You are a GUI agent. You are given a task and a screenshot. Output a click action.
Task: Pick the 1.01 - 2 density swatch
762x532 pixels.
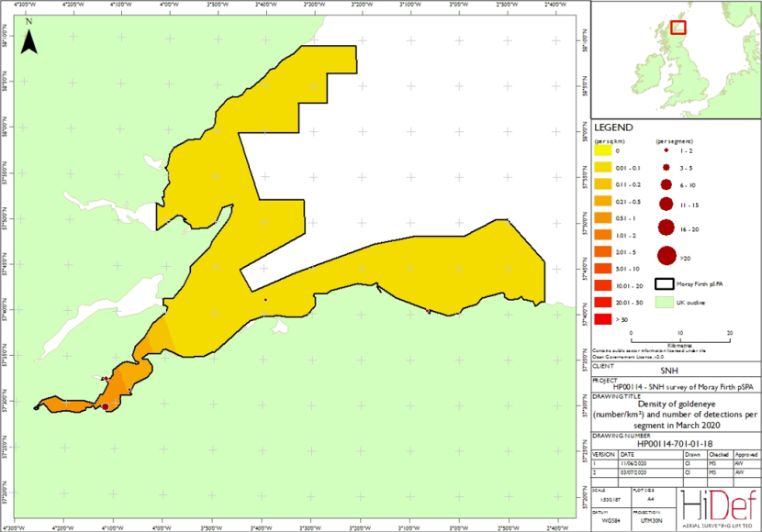(x=602, y=235)
